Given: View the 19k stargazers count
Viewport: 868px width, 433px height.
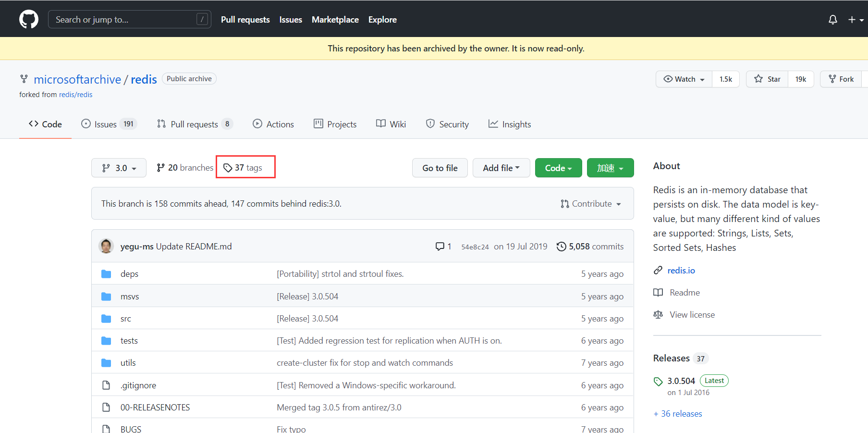Looking at the screenshot, I should pos(801,79).
